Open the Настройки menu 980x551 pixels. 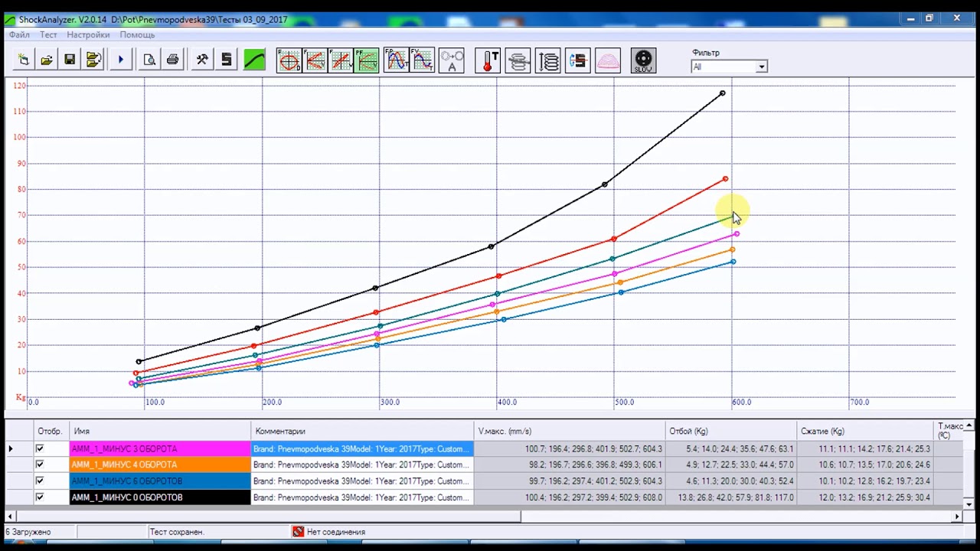88,34
